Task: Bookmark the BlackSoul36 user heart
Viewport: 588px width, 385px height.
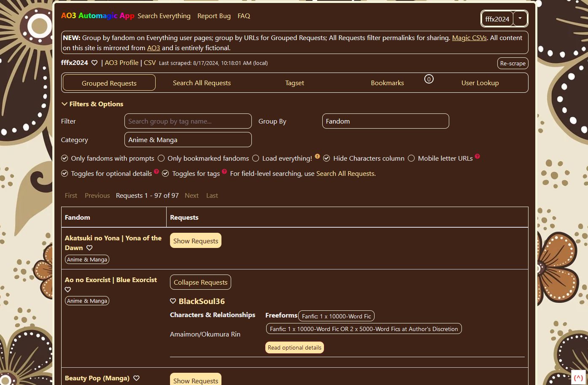Action: tap(173, 301)
